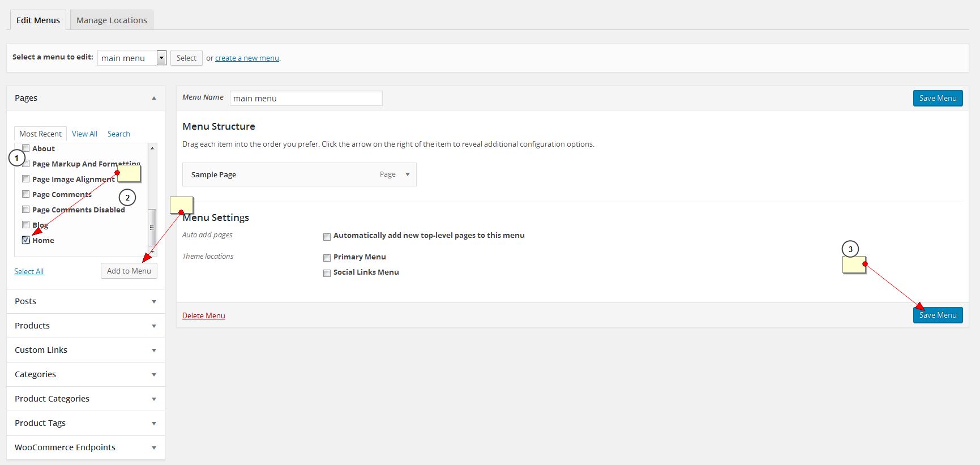Click the Select button

(x=186, y=58)
